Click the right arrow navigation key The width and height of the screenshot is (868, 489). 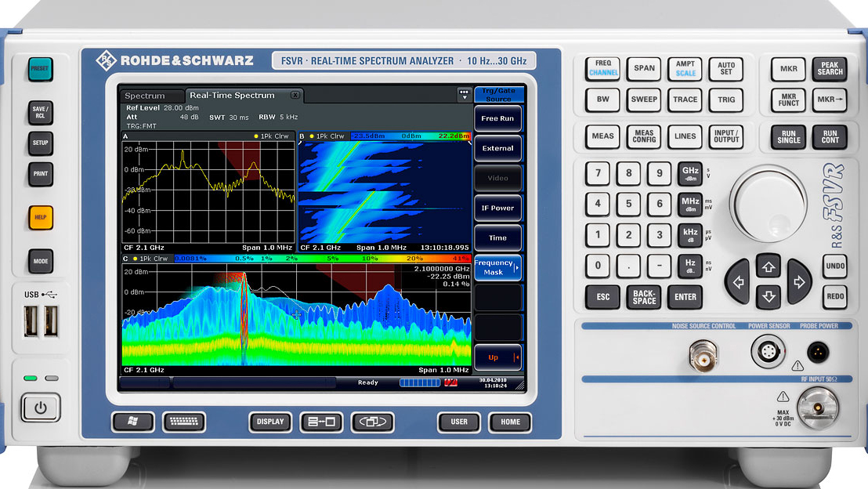coord(798,282)
